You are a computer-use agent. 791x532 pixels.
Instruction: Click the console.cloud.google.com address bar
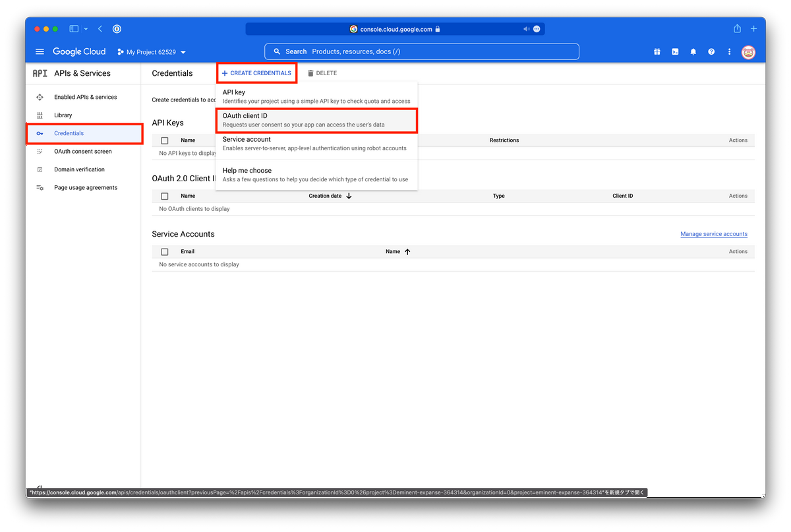tap(395, 29)
